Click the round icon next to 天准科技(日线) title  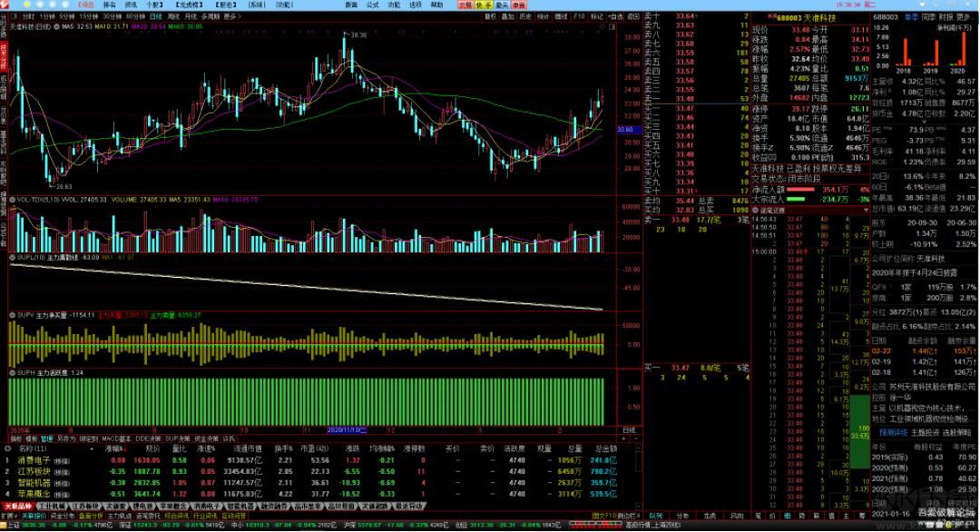pyautogui.click(x=57, y=27)
